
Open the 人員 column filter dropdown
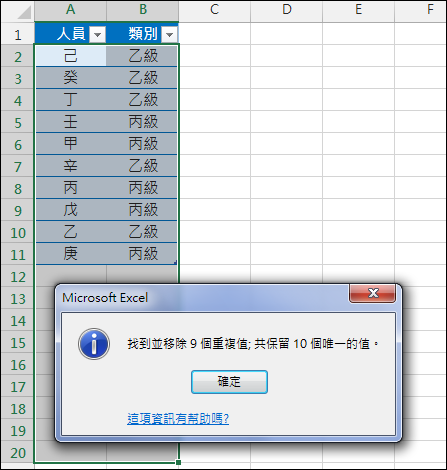click(x=97, y=34)
